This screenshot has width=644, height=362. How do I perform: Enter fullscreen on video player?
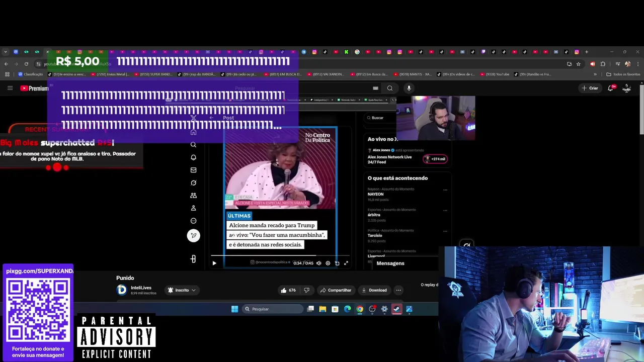pos(346,263)
